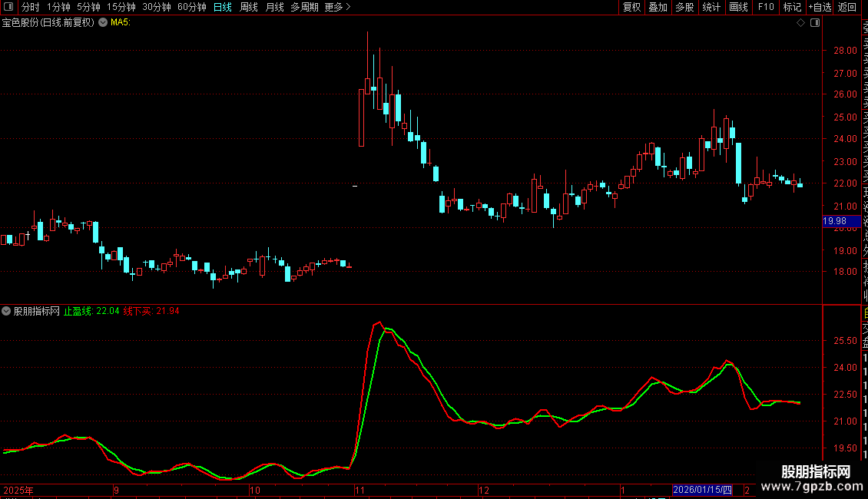
Task: Select the 5分钟 period tab
Action: click(x=88, y=7)
